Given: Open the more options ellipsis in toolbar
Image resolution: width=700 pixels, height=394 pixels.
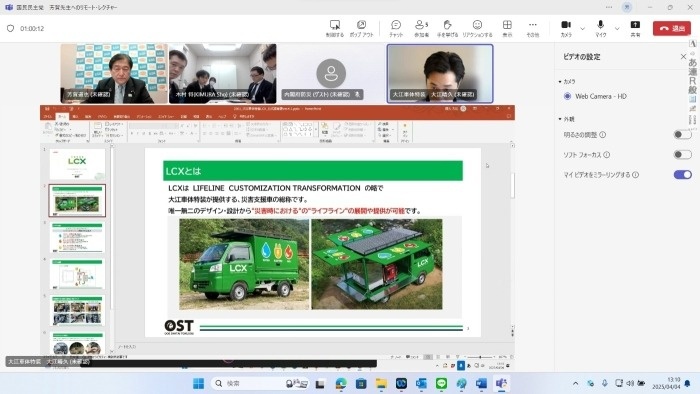Looking at the screenshot, I should [533, 25].
